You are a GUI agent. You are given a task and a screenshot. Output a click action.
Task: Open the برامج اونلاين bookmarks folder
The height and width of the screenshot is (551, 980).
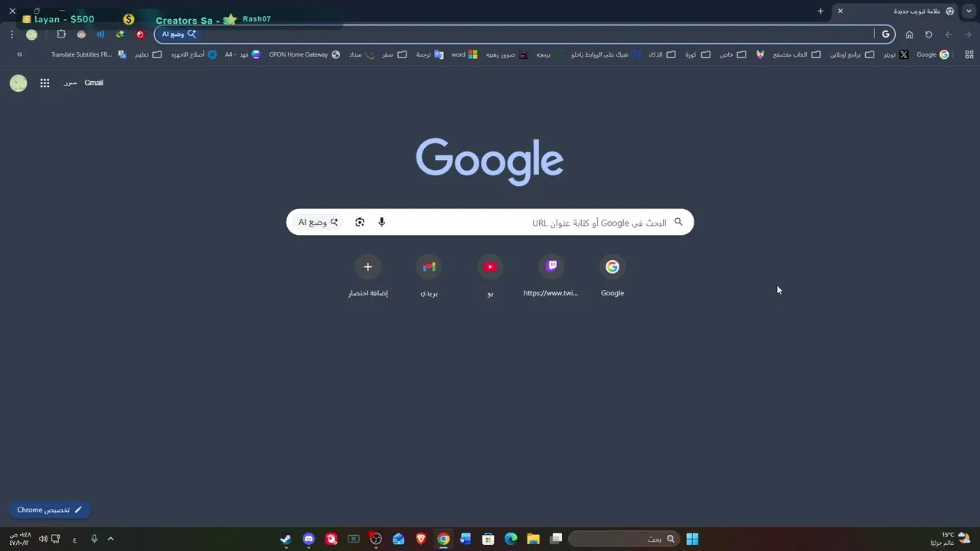(851, 54)
